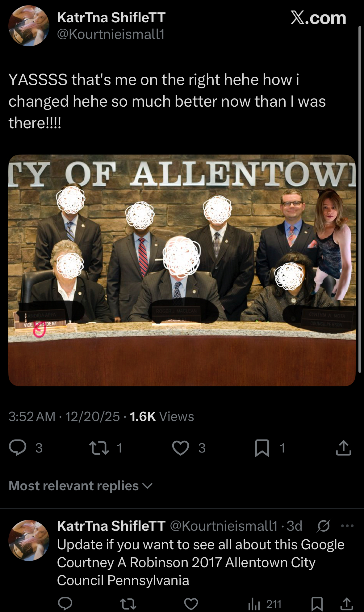Open the three-dot more menu on reply
The height and width of the screenshot is (612, 364).
pos(347,526)
